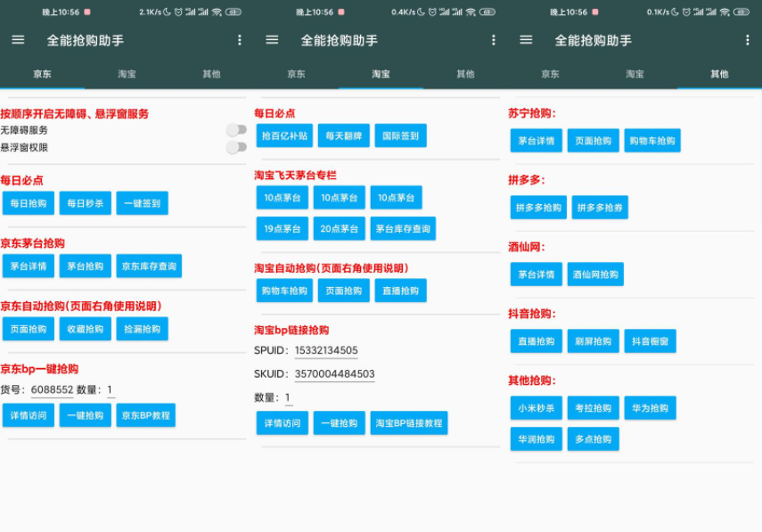The width and height of the screenshot is (762, 532).
Task: Tap the battery icon in the 京东 screen status bar
Action: pyautogui.click(x=234, y=12)
